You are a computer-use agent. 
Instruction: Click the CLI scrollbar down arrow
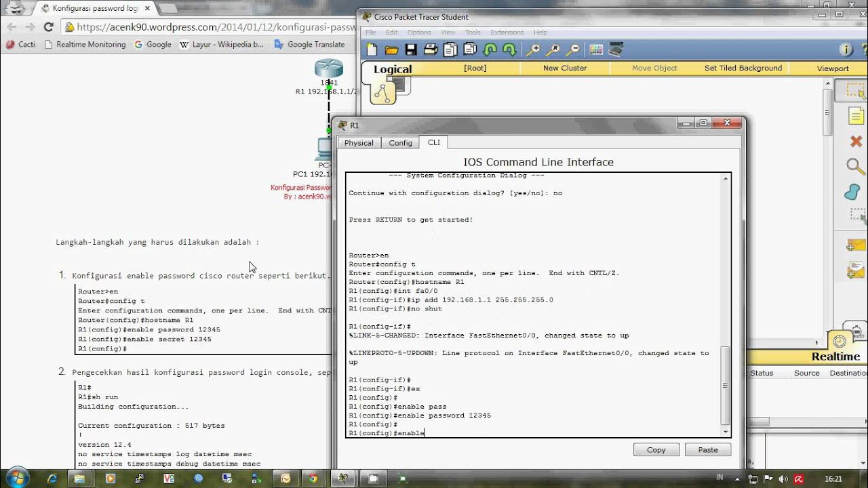tap(726, 432)
